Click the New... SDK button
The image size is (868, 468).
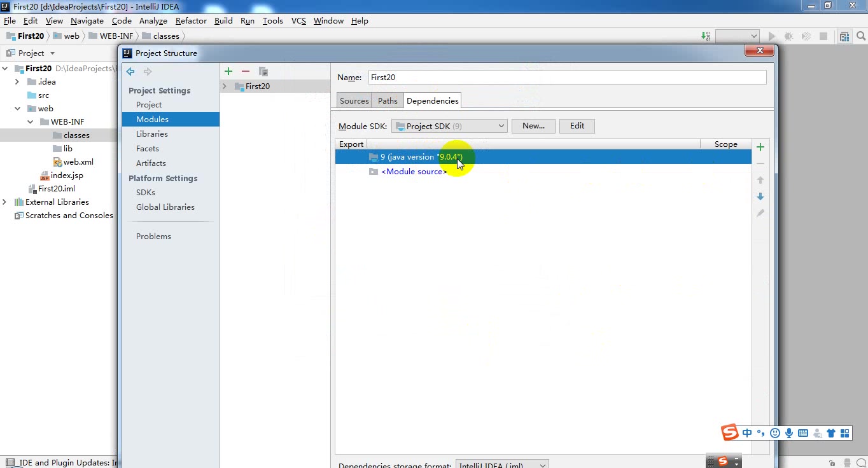pos(533,126)
